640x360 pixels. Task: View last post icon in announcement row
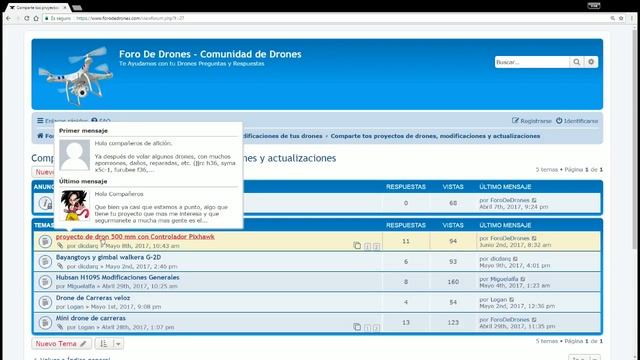coord(534,200)
